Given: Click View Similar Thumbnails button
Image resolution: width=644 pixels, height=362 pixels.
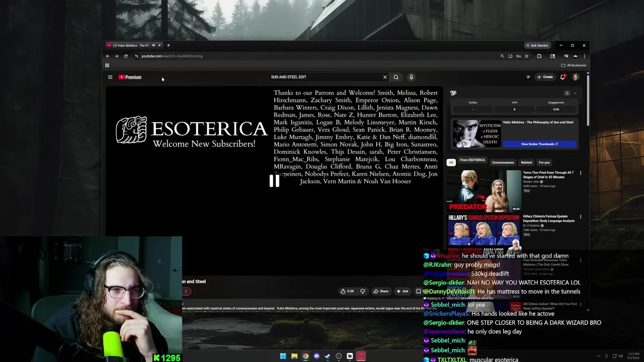Looking at the screenshot, I should (539, 144).
